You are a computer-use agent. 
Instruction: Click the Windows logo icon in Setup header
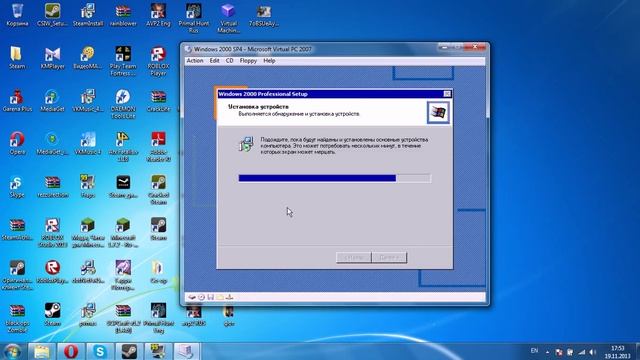click(x=438, y=112)
